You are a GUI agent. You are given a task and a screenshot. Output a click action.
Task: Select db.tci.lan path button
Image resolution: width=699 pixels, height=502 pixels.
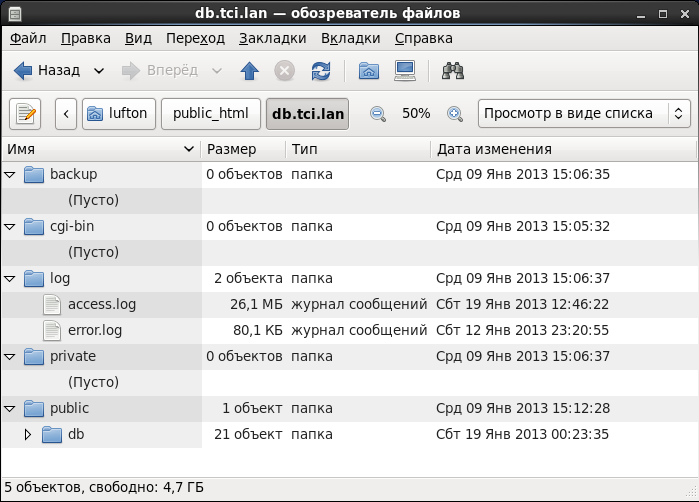[x=308, y=114]
